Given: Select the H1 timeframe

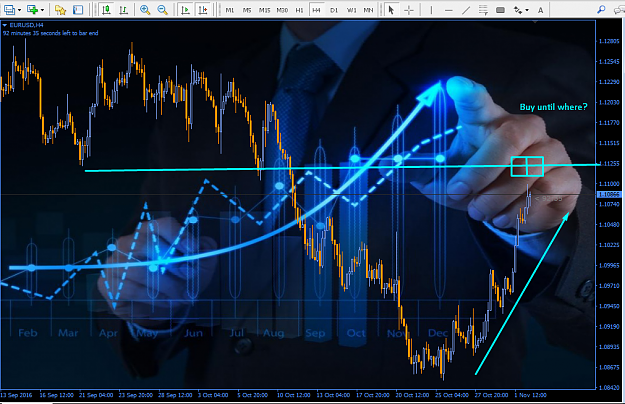Looking at the screenshot, I should (x=299, y=10).
